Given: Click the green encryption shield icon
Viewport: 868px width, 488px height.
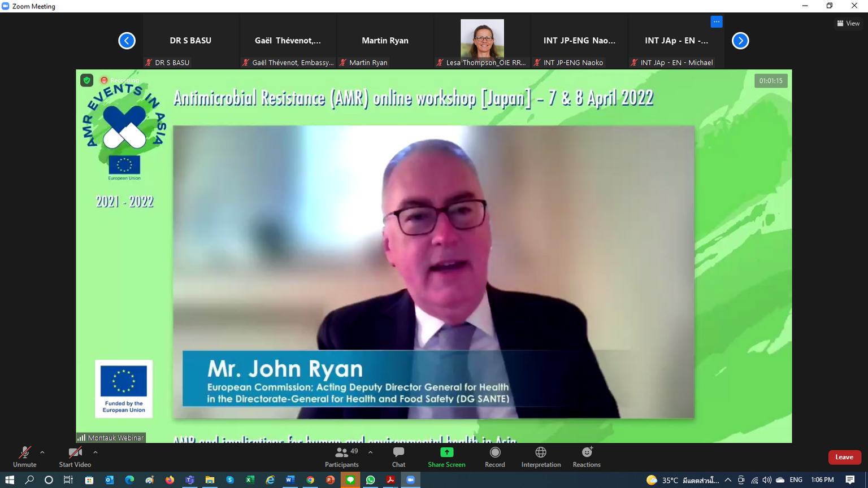Looking at the screenshot, I should [x=86, y=80].
